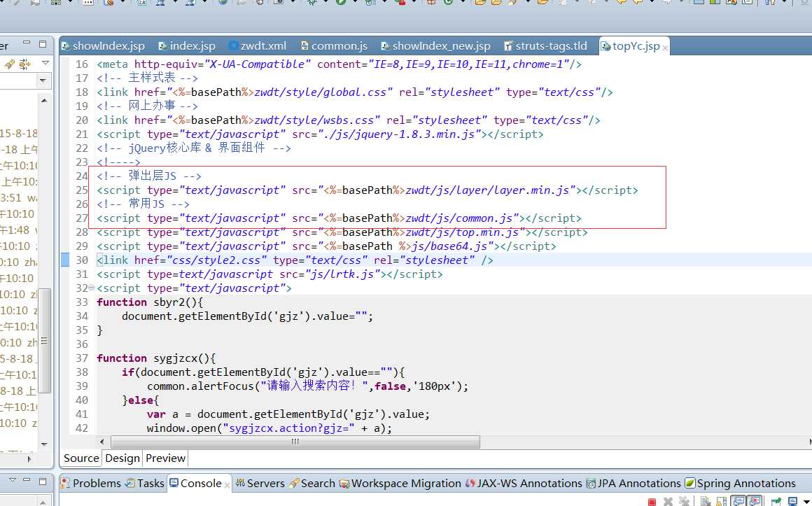Remove all terminated launches (double X icon)
Screen dimensions: 812x506
pyautogui.click(x=684, y=502)
